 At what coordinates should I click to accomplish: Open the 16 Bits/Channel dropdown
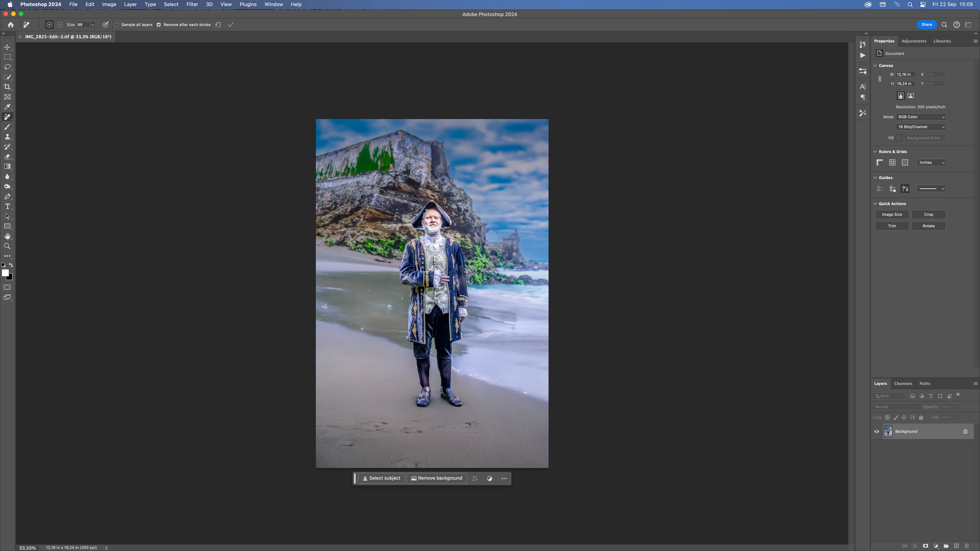[x=921, y=127]
